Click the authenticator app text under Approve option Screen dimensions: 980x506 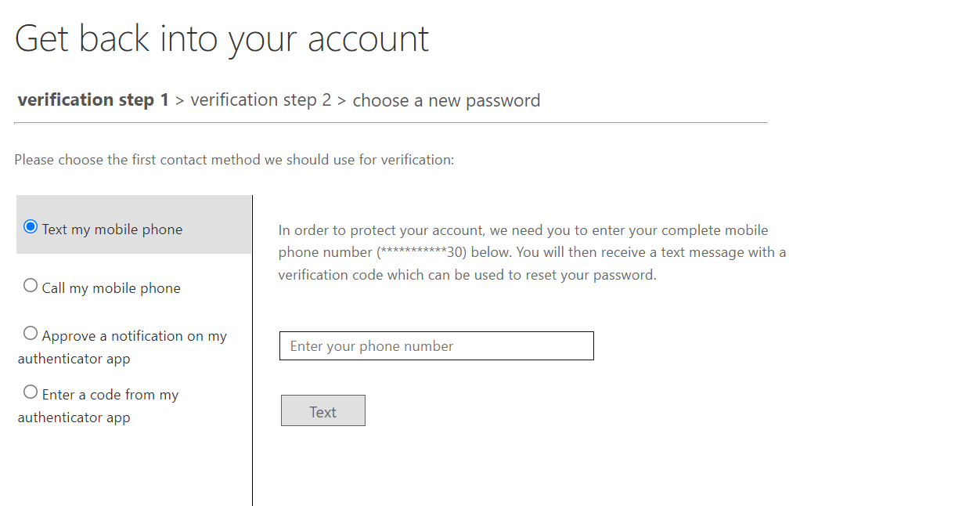pyautogui.click(x=74, y=359)
